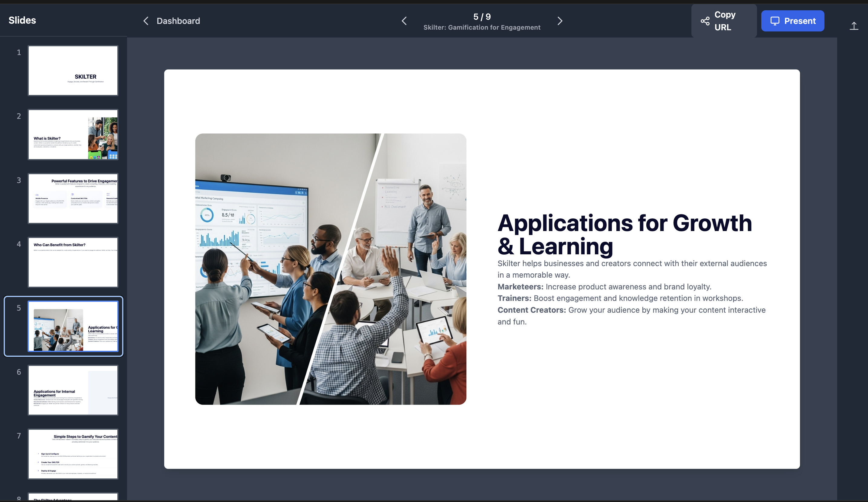868x502 pixels.
Task: Click the monitor icon on the Present button
Action: (775, 21)
